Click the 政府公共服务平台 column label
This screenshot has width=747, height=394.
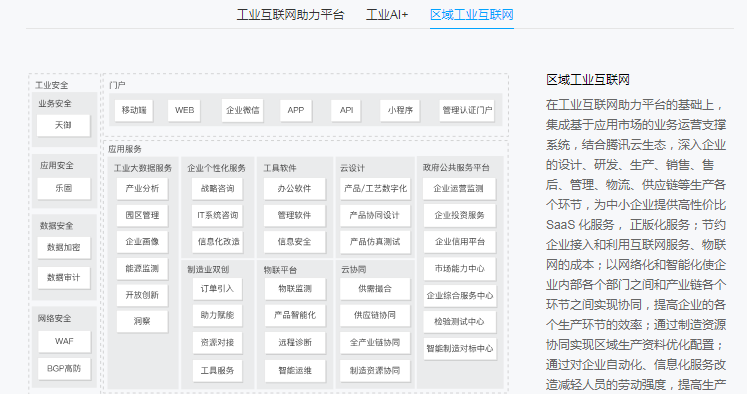(x=456, y=168)
